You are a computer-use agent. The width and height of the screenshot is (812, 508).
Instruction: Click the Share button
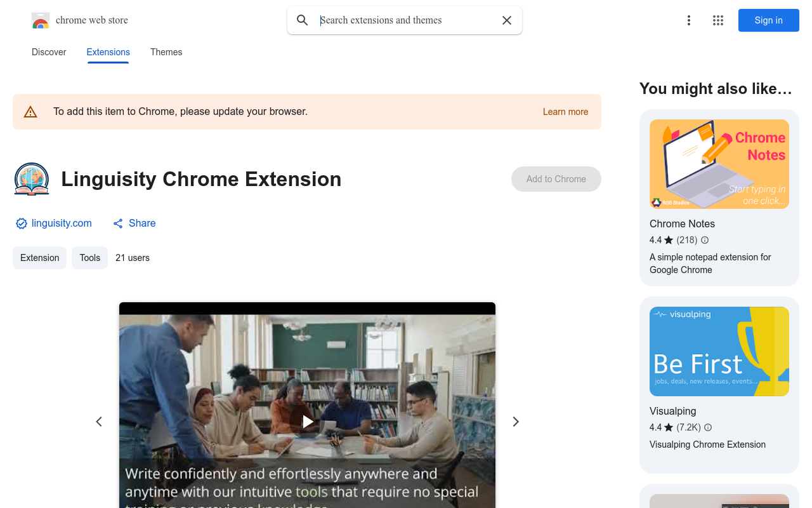(x=134, y=223)
